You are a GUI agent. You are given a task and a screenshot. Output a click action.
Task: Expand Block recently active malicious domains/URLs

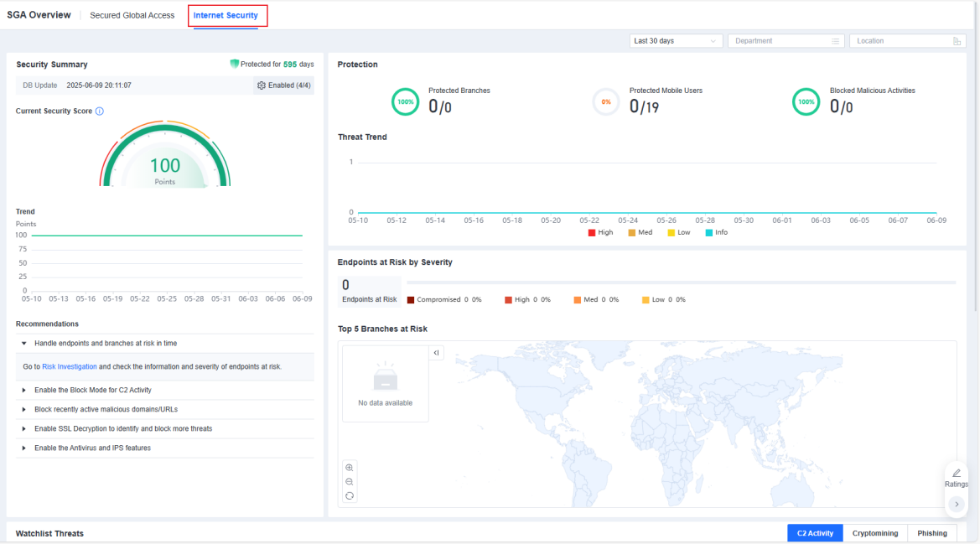pos(24,410)
